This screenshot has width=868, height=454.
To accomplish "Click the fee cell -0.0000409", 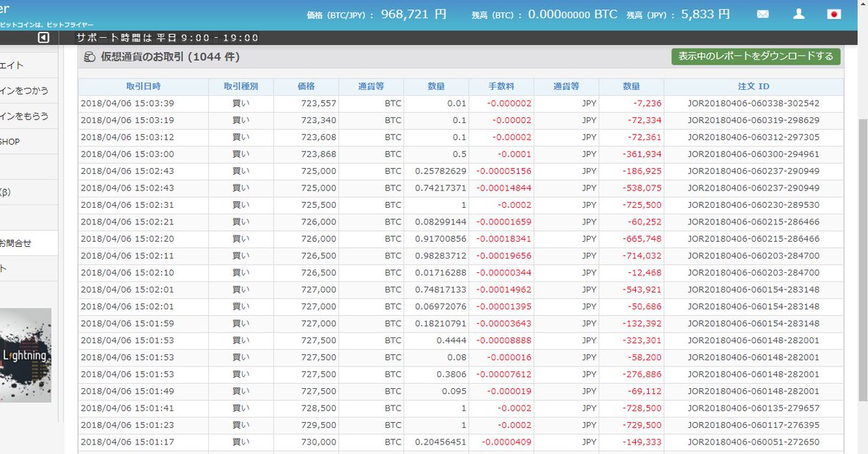I will coord(506,442).
